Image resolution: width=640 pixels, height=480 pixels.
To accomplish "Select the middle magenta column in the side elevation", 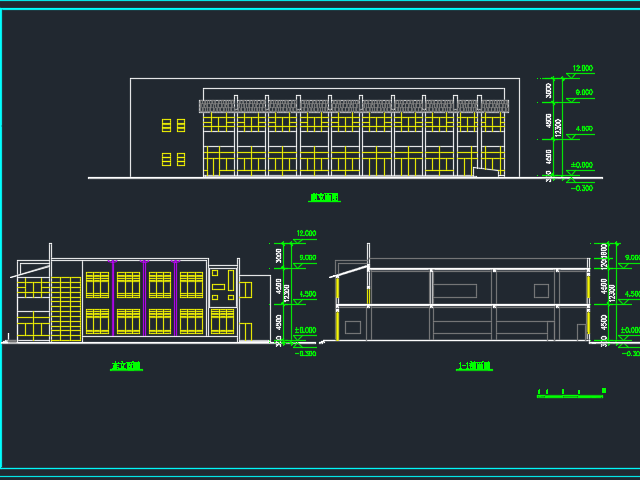I will [145, 298].
